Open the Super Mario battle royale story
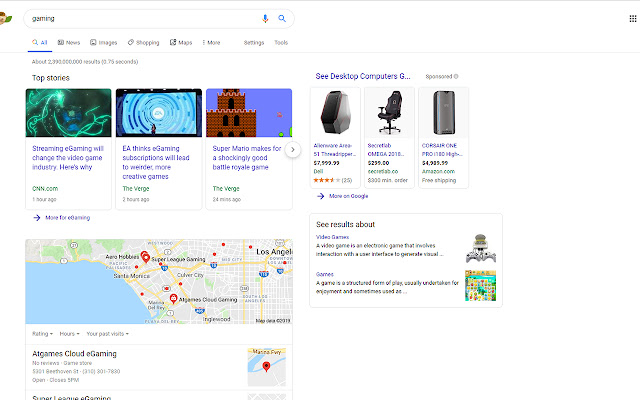Image resolution: width=640 pixels, height=400 pixels. click(x=247, y=158)
